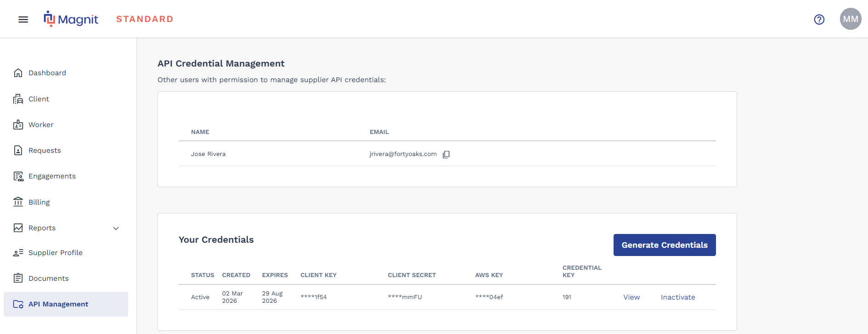
Task: Open the help question mark icon
Action: tap(819, 19)
